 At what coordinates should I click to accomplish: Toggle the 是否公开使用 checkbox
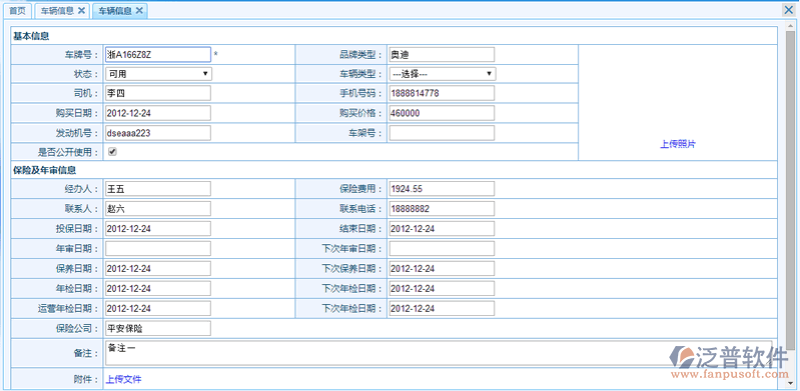click(x=113, y=152)
